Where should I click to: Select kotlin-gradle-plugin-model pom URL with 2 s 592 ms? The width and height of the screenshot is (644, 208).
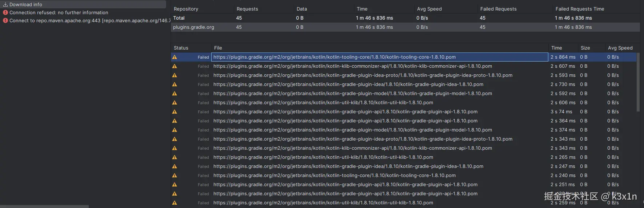pos(353,94)
